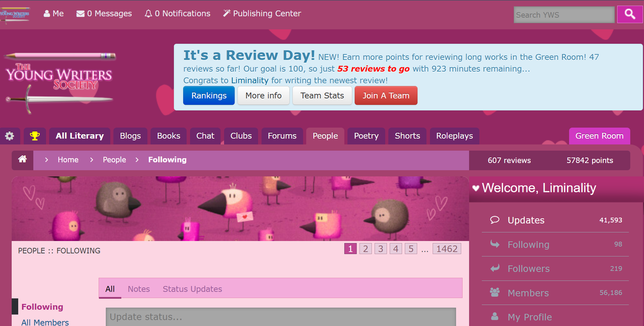
Task: Open the Liminality link in review banner
Action: click(x=250, y=80)
